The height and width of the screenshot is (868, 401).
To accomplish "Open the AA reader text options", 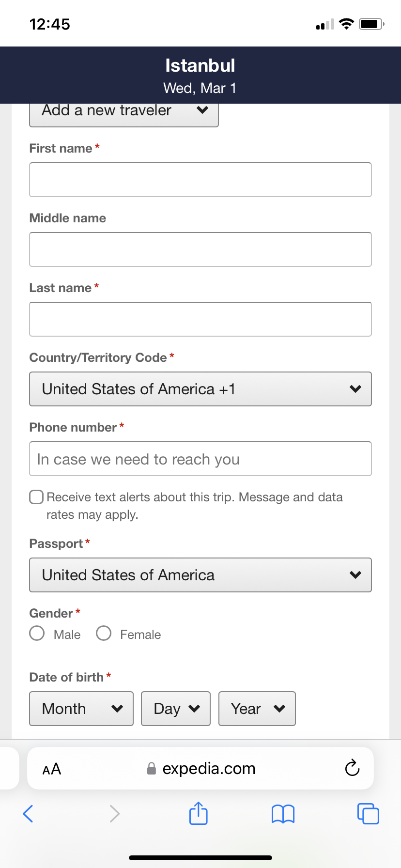I will coord(52,769).
